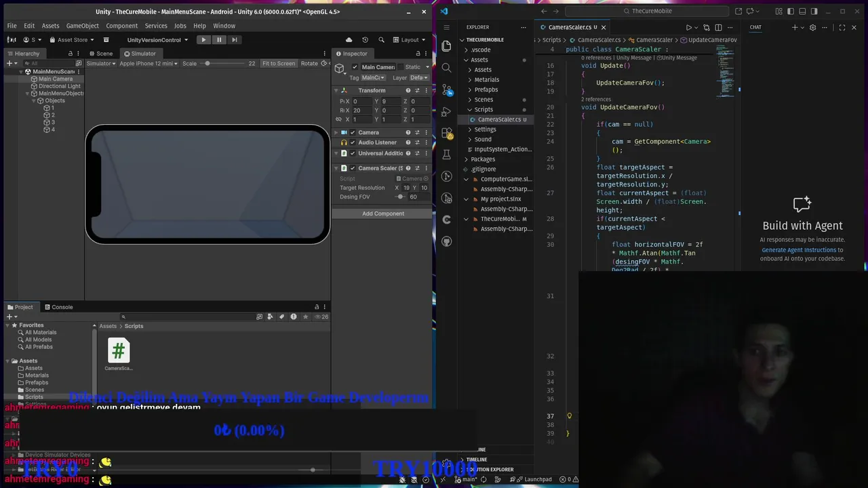Switch to the Console tab
868x488 pixels.
click(x=58, y=307)
